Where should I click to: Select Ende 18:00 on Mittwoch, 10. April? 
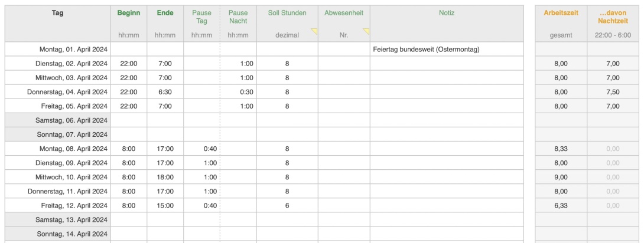pos(165,177)
